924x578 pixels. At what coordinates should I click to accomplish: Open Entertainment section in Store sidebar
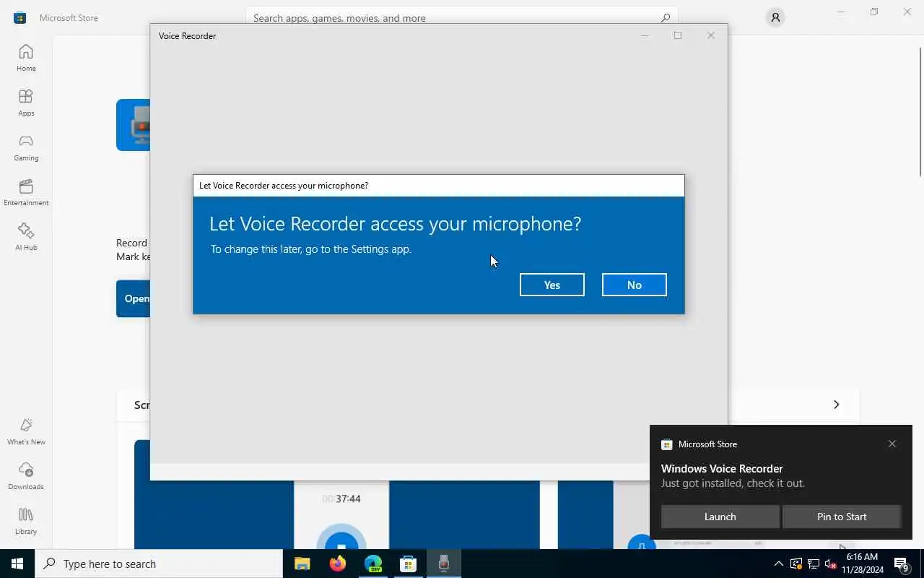click(x=26, y=192)
